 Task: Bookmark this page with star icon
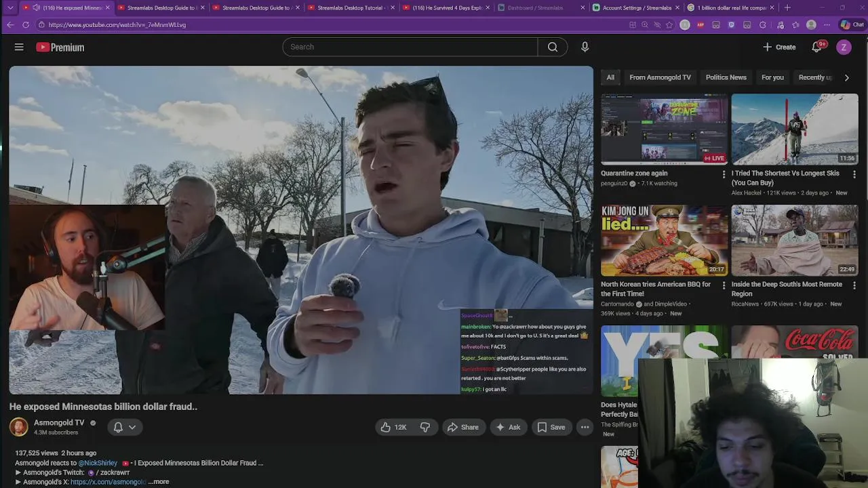(x=669, y=24)
